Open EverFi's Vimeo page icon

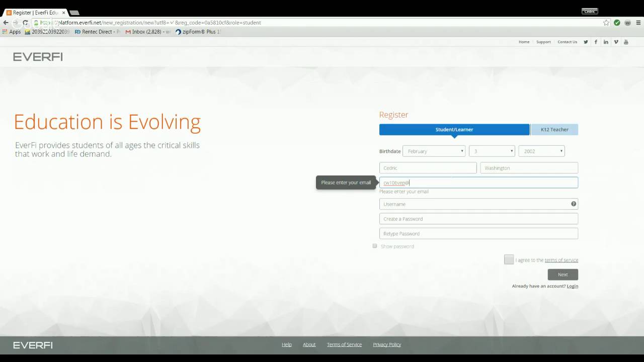[616, 42]
